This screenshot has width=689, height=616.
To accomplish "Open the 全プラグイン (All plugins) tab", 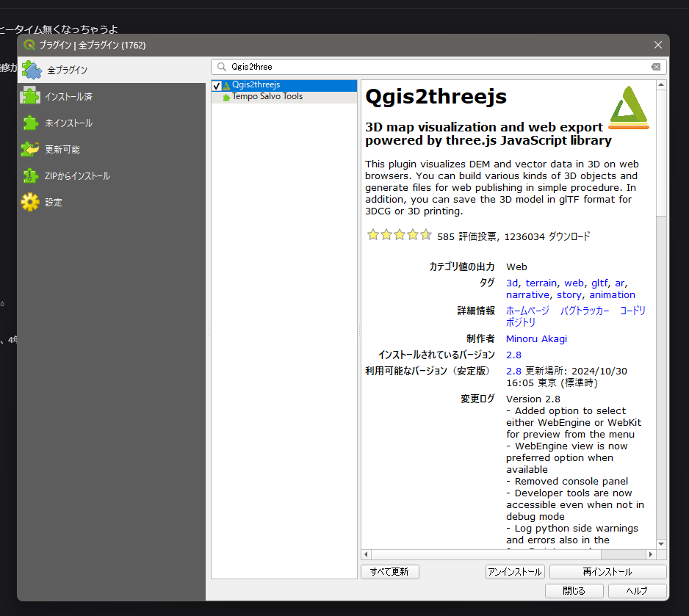I will 111,70.
